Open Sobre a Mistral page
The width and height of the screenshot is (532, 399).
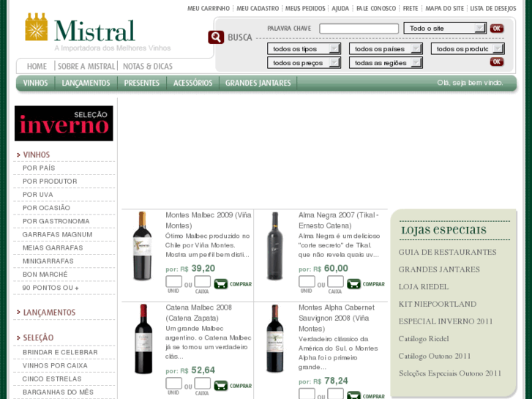pyautogui.click(x=86, y=66)
